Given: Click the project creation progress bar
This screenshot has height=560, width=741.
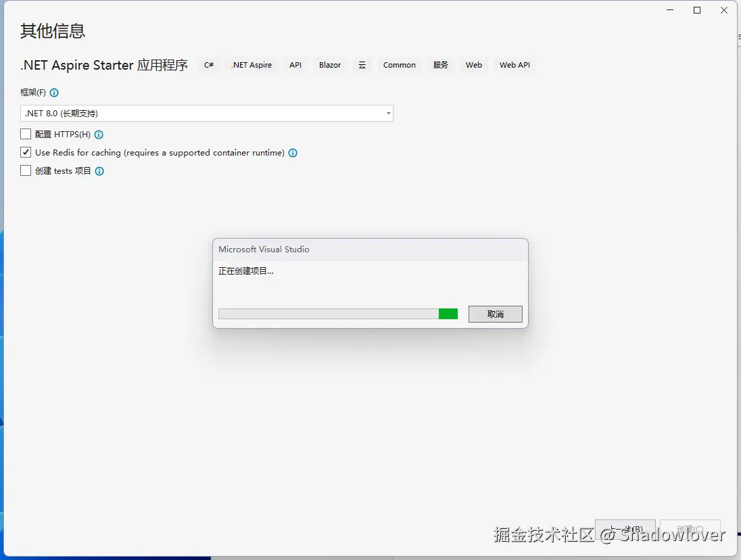Looking at the screenshot, I should tap(338, 314).
